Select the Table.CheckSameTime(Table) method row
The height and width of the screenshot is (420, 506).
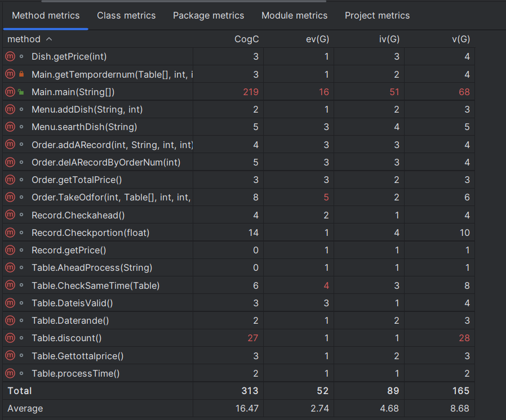(95, 285)
